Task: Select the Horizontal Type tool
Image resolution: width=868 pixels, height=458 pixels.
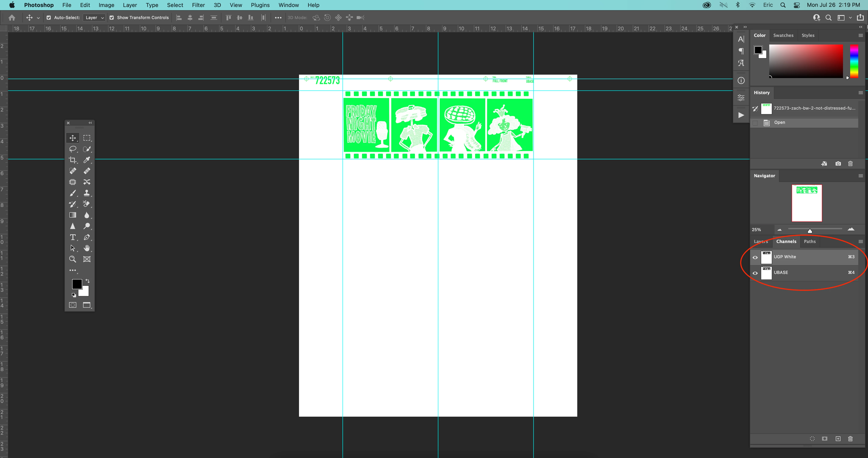Action: click(x=72, y=237)
